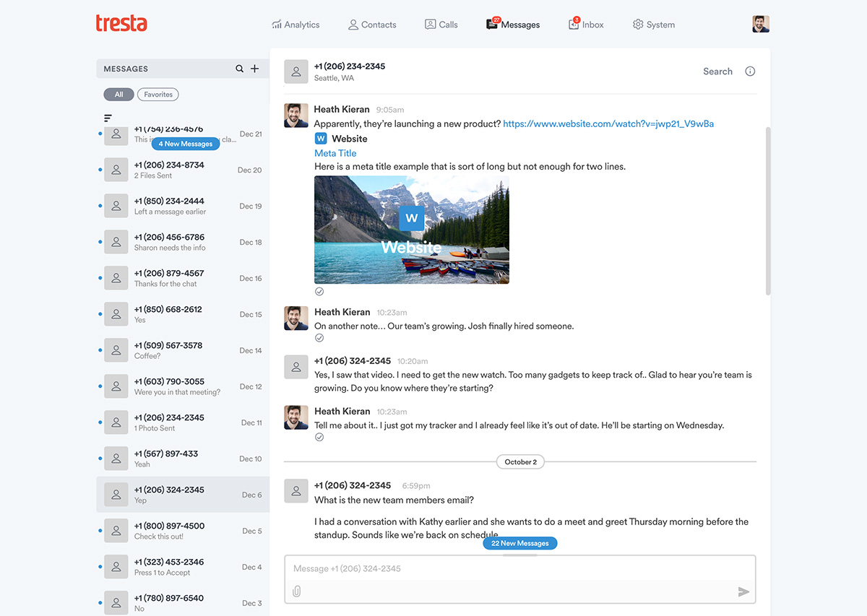Open the System settings tab
Screen dimensions: 867x616
click(654, 25)
